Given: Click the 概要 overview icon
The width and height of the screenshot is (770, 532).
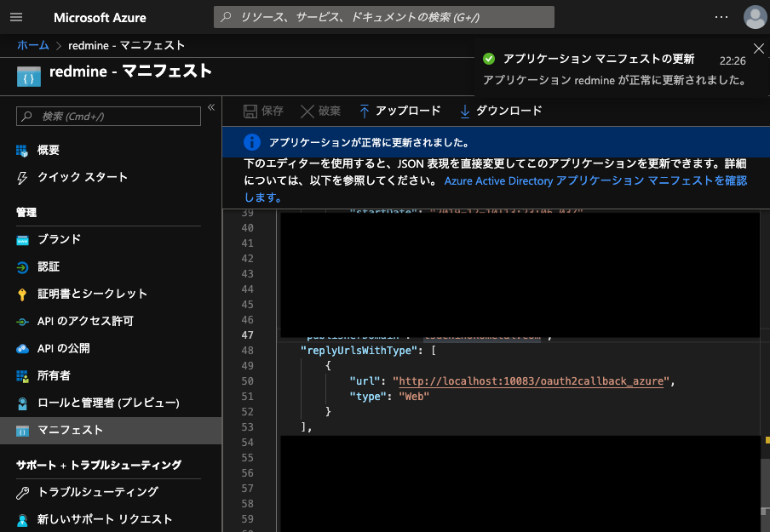Looking at the screenshot, I should coord(22,151).
